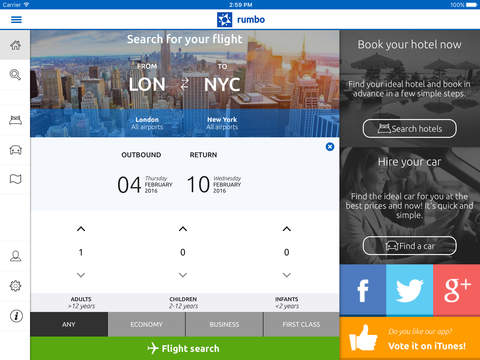Screen dimensions: 480x360
Task: Open the settings gear icon
Action: (x=15, y=286)
